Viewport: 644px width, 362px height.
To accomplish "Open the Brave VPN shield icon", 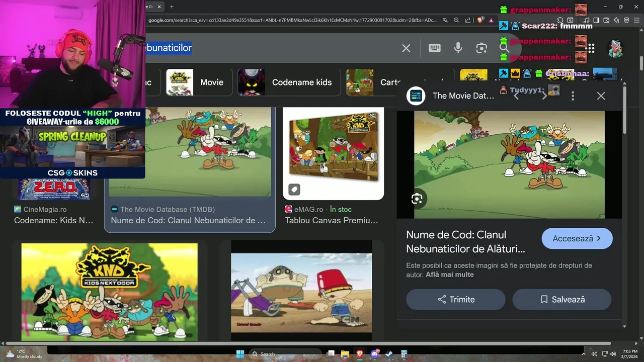I will click(626, 20).
